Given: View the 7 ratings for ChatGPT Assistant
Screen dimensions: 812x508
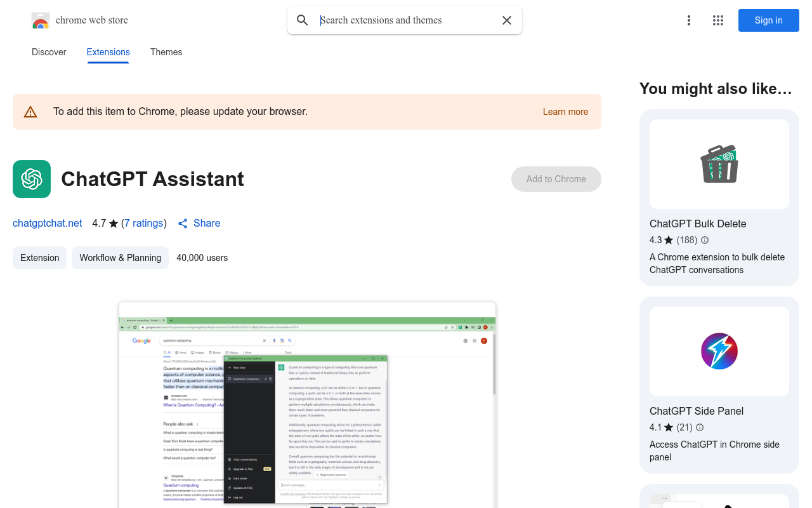Looking at the screenshot, I should point(144,223).
